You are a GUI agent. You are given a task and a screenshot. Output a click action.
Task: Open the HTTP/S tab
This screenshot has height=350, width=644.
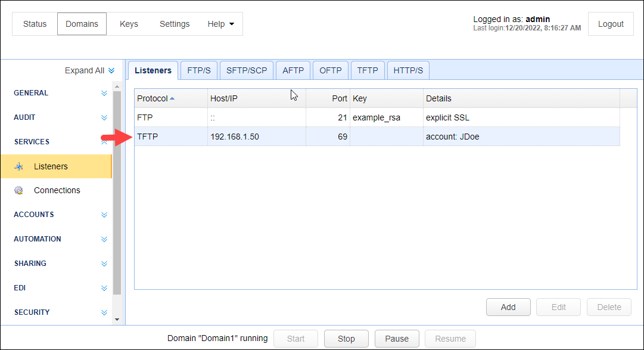tap(408, 70)
